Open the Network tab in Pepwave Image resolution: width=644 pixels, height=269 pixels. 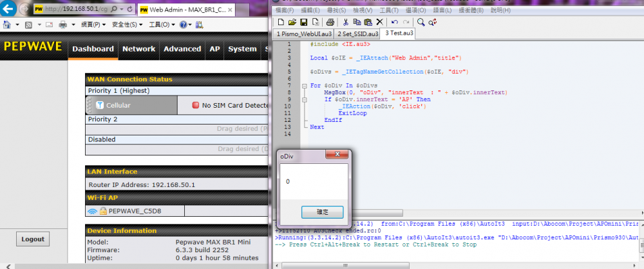click(x=139, y=49)
